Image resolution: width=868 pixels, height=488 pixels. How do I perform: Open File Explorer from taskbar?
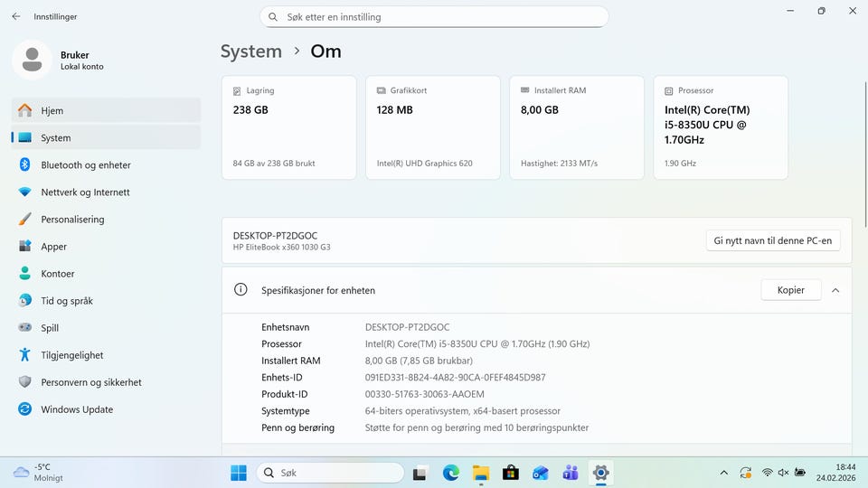point(480,473)
